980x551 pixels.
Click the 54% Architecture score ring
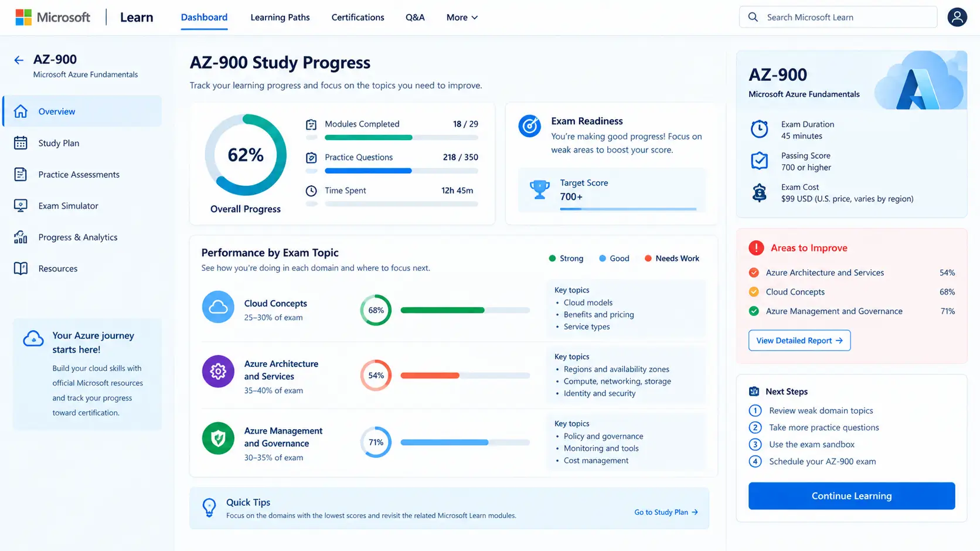[376, 375]
